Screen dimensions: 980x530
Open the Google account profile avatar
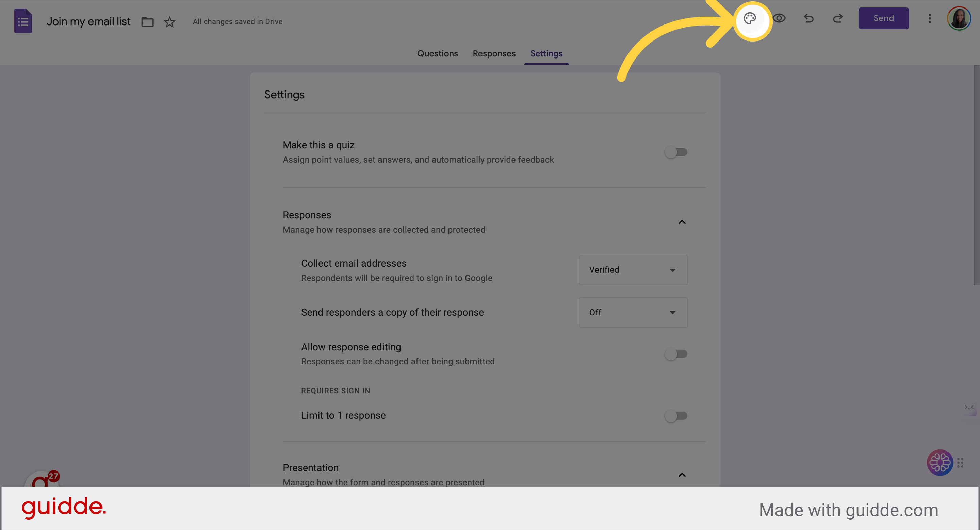pyautogui.click(x=959, y=18)
